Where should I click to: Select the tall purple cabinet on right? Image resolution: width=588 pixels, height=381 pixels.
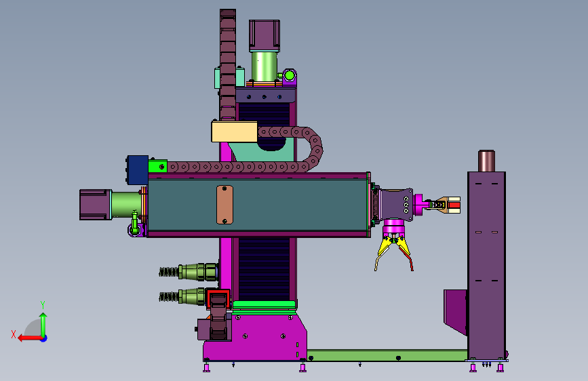click(x=486, y=266)
